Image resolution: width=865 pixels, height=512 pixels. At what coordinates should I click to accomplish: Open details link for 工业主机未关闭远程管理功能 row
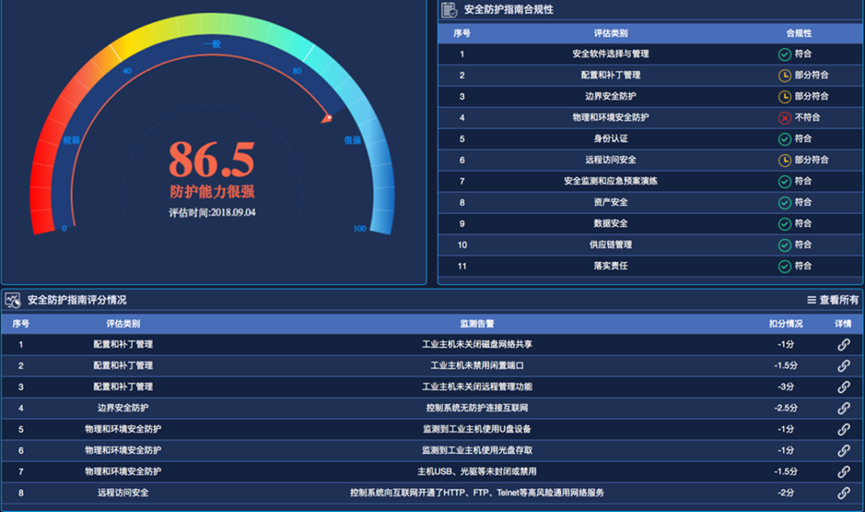(x=843, y=387)
